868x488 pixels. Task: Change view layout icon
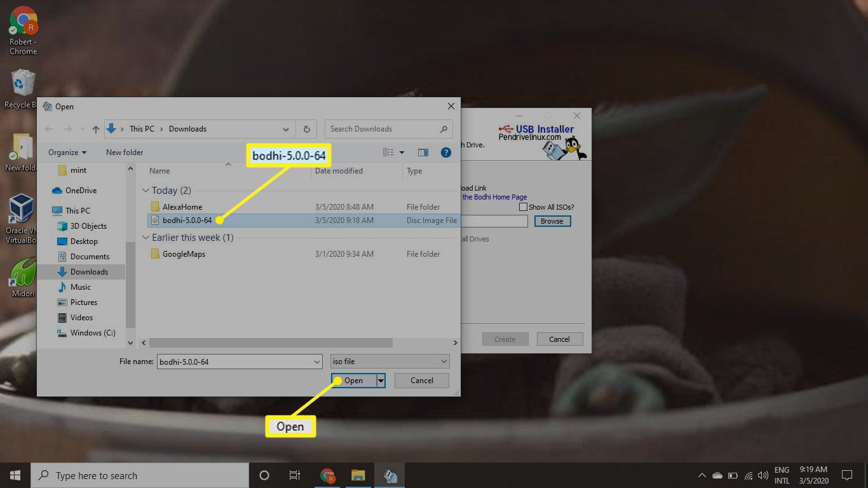coord(388,152)
